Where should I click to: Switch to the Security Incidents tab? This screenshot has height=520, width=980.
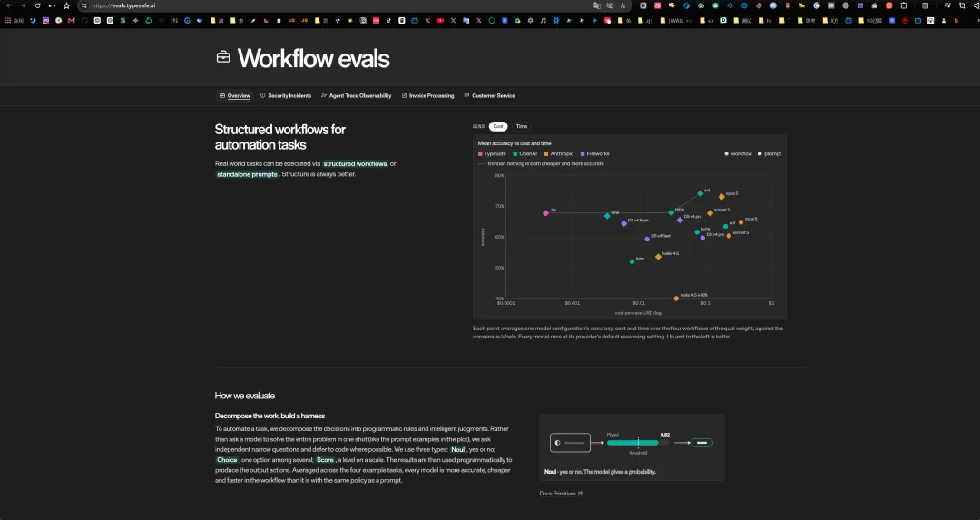pos(286,95)
